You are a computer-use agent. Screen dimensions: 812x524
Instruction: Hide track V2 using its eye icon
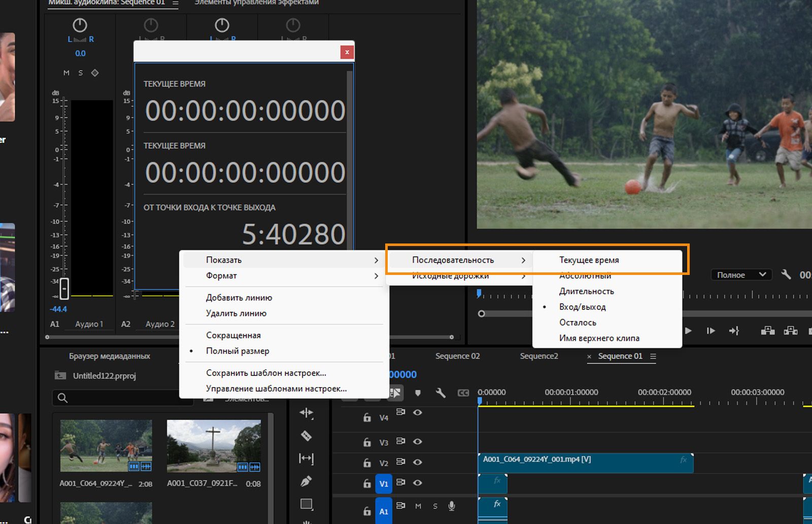[418, 462]
